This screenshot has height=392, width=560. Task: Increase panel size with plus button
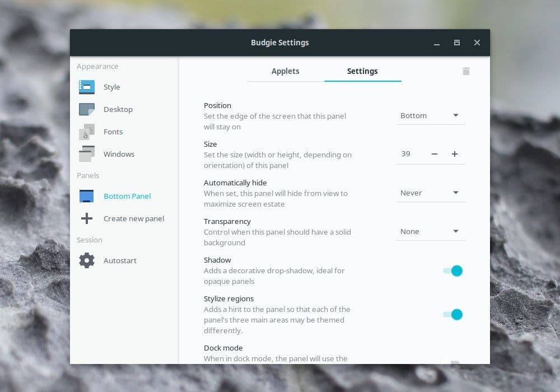pos(454,154)
